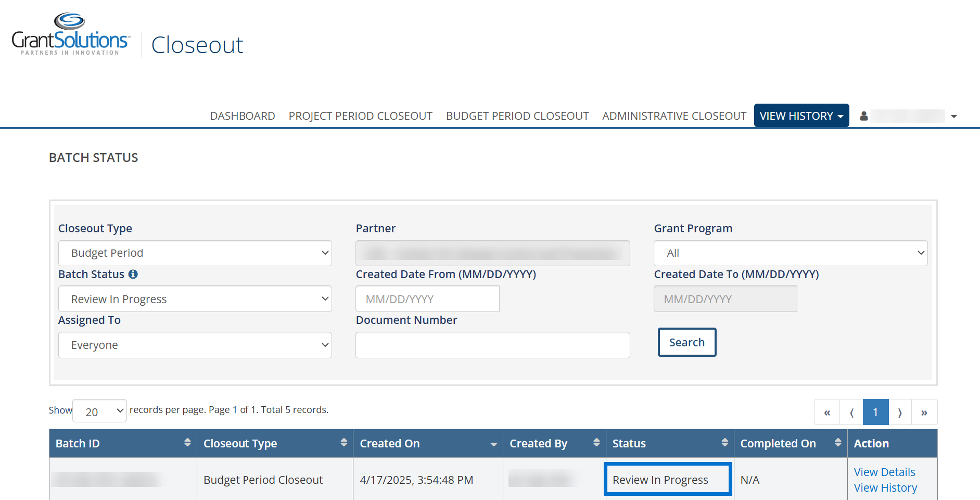980x500 pixels.
Task: Click the GrantSolutions logo
Action: (70, 35)
